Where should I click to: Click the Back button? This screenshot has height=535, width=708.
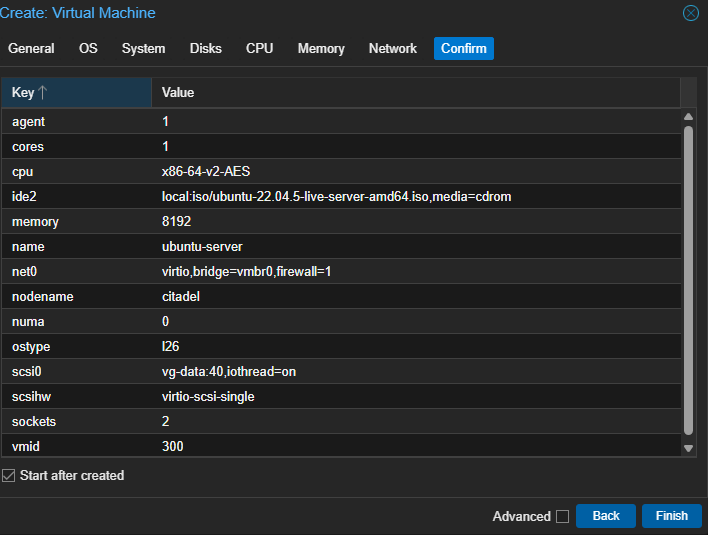pos(605,516)
